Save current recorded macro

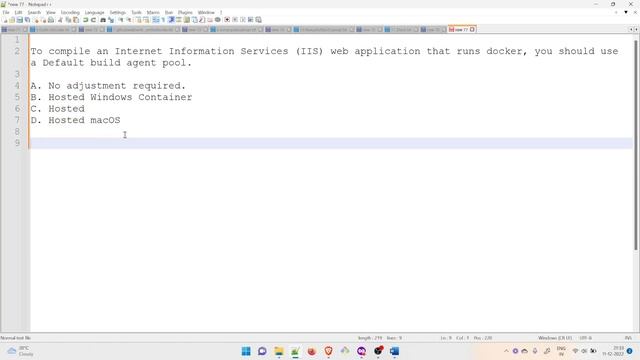click(x=258, y=20)
